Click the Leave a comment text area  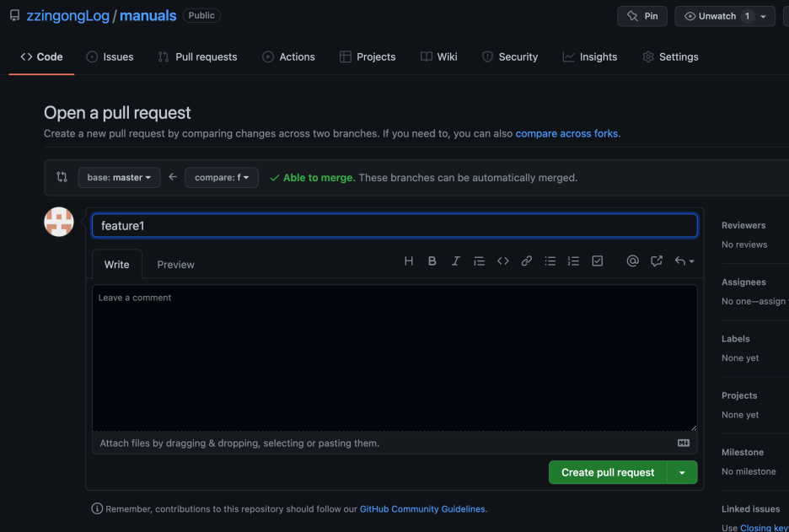click(x=394, y=357)
